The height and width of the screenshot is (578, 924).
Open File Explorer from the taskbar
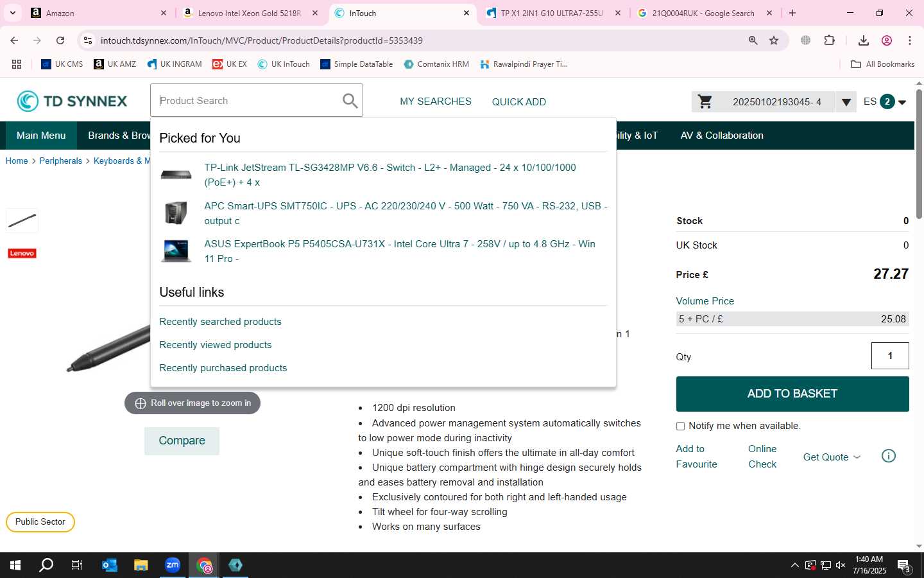141,565
